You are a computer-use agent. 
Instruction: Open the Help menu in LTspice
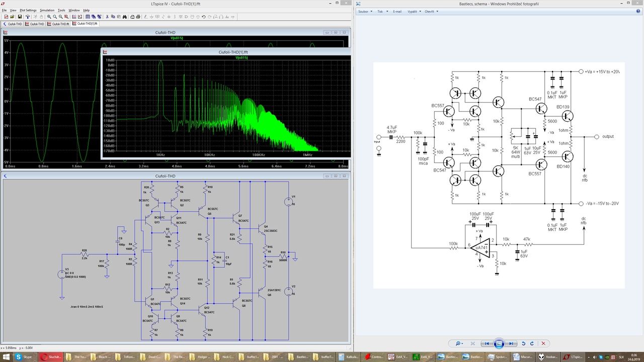(x=87, y=10)
